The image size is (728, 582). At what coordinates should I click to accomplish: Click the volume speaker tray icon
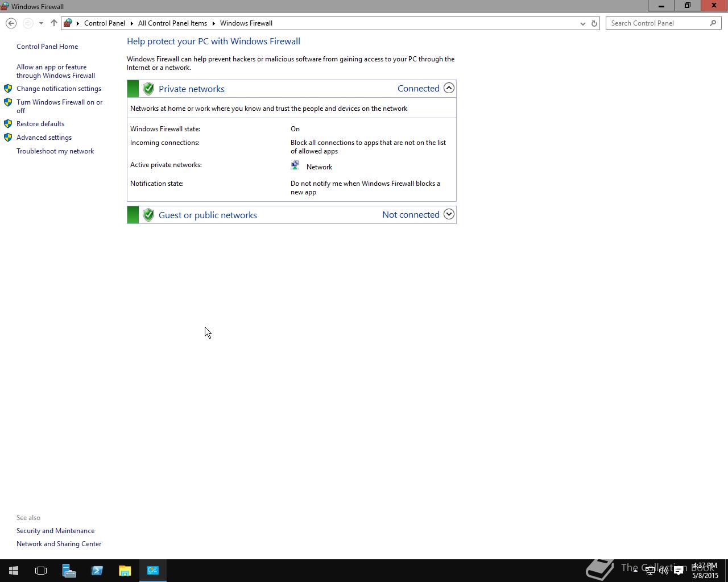tap(664, 571)
